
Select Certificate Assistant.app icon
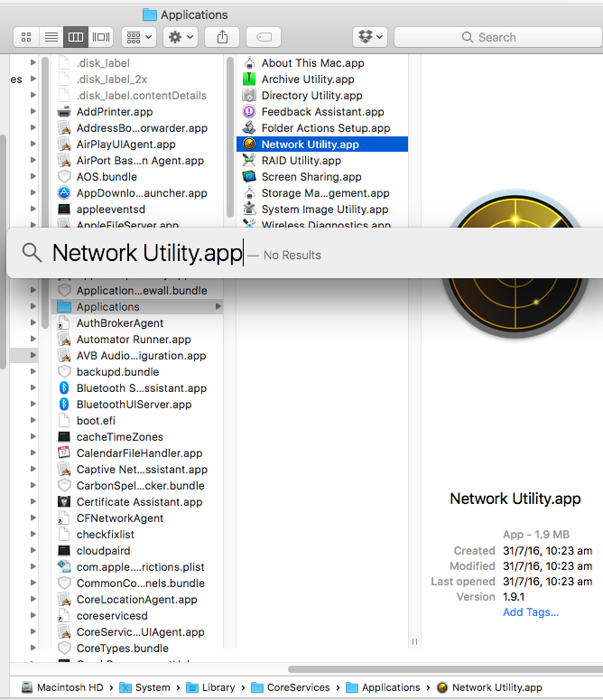[64, 502]
